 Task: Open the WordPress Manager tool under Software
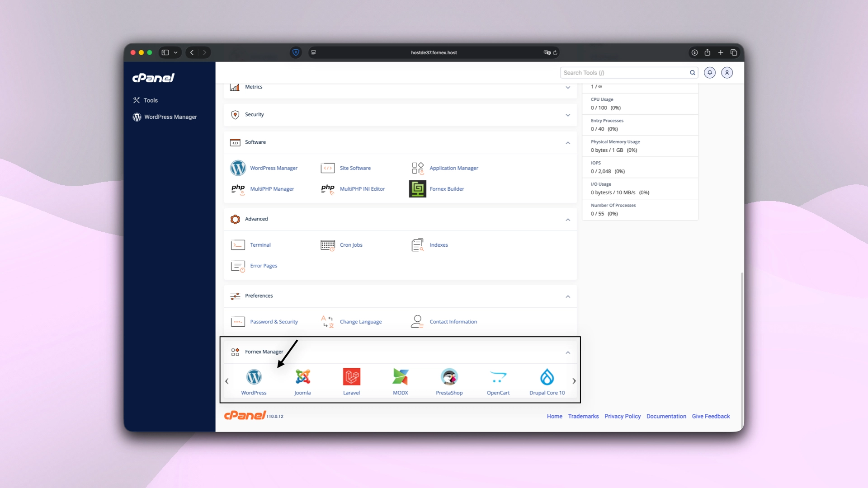273,168
